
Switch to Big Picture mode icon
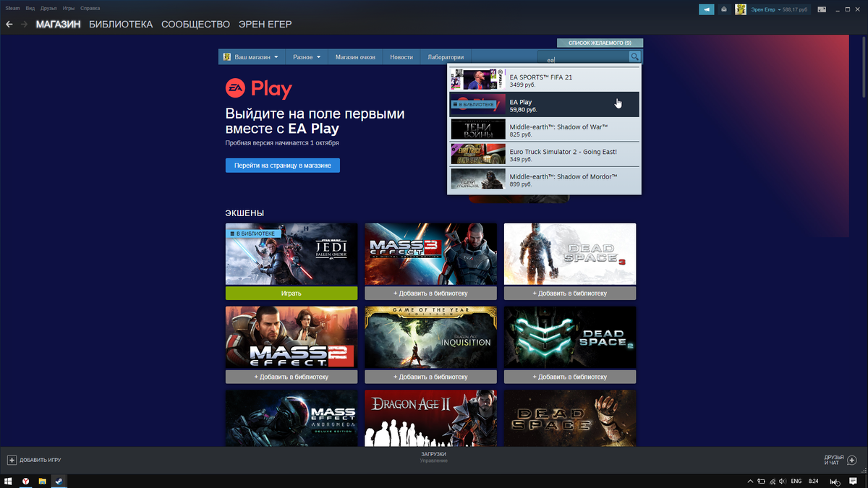tap(822, 9)
